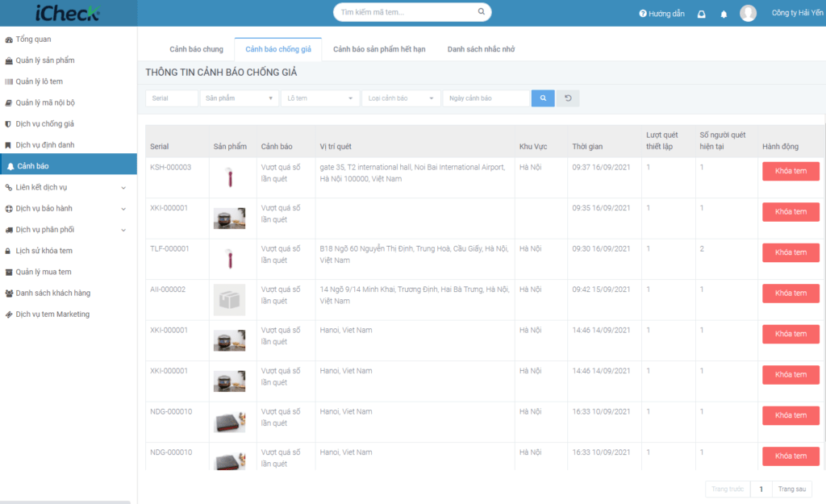Click the Vị trí quét column header
The height and width of the screenshot is (504, 826).
coord(336,147)
